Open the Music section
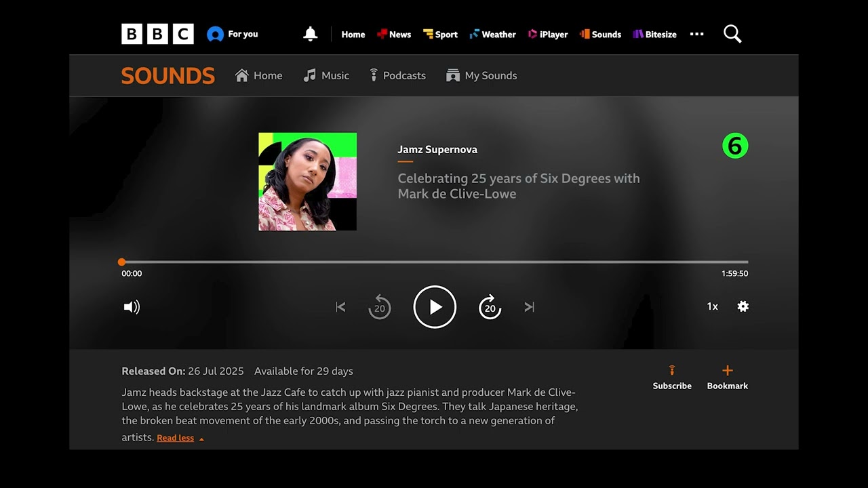This screenshot has height=488, width=868. (x=326, y=76)
